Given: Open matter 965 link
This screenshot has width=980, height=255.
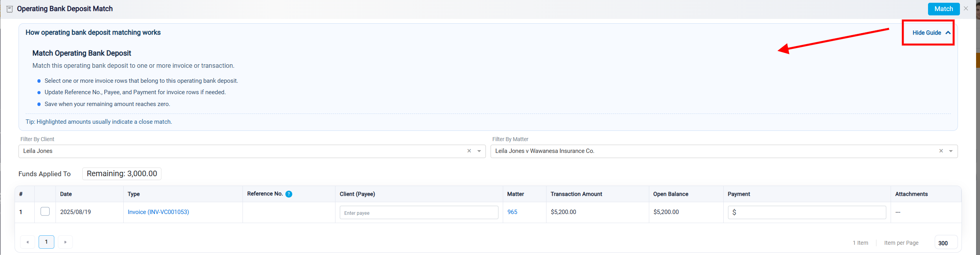Looking at the screenshot, I should pos(512,212).
